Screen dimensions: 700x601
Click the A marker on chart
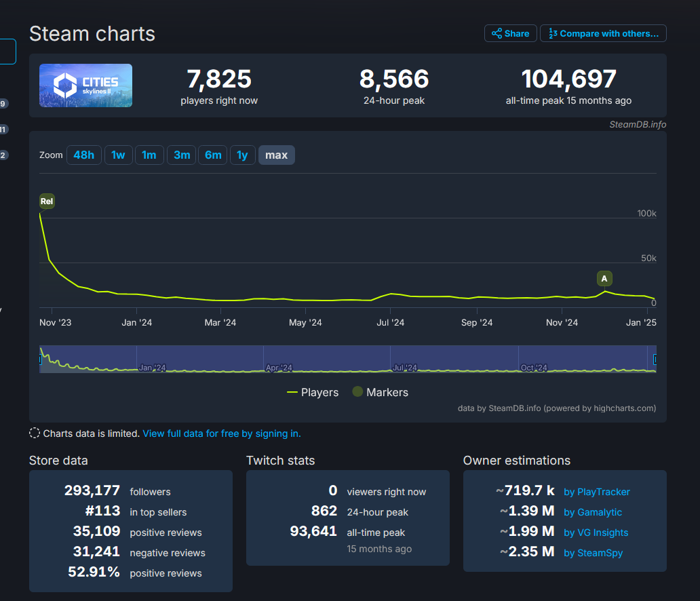(604, 278)
